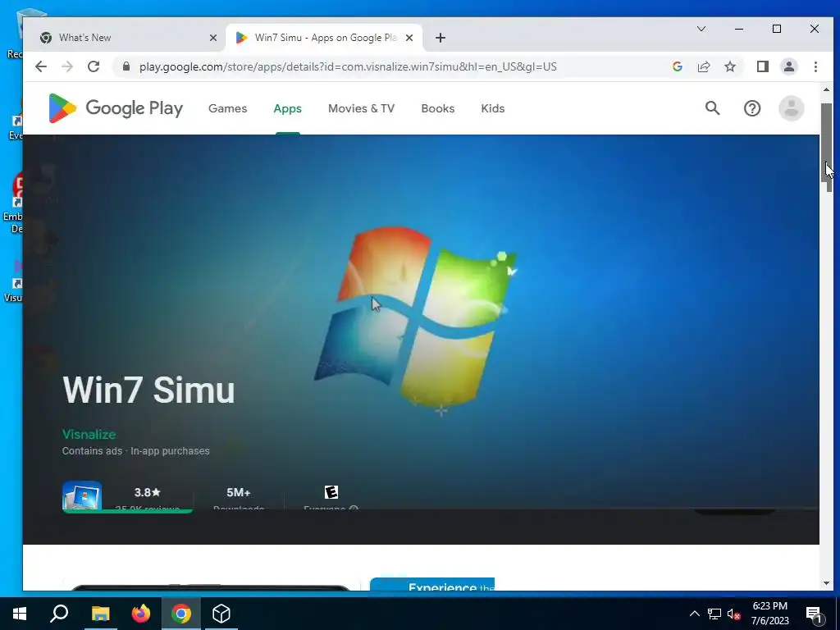The image size is (840, 630).
Task: Click Chrome taskbar icon
Action: click(181, 614)
